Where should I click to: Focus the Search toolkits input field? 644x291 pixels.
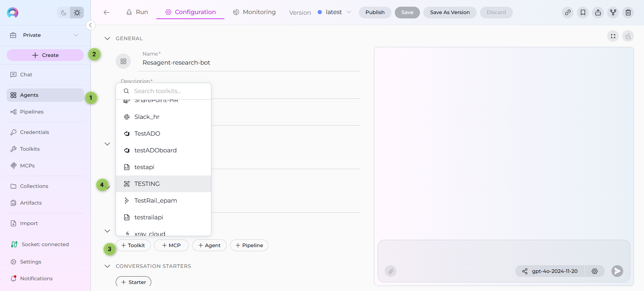(168, 91)
